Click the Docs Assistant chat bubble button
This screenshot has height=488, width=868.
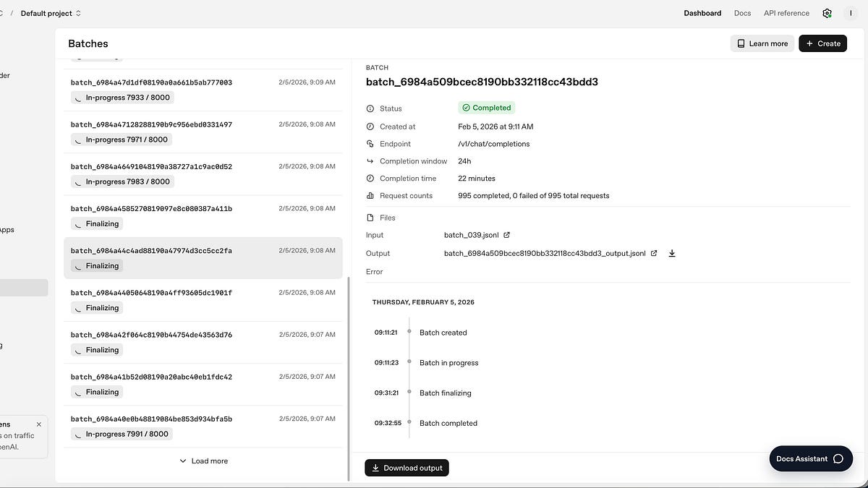pos(810,458)
